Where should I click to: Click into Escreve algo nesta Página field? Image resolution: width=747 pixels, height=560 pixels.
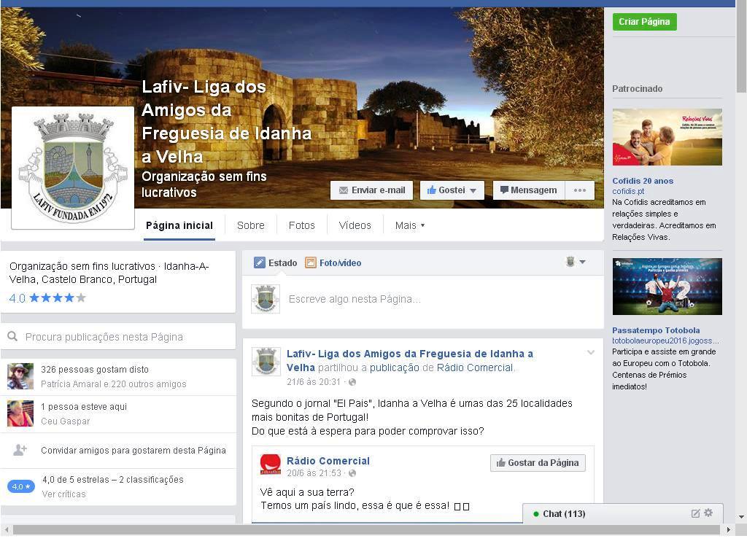click(355, 299)
